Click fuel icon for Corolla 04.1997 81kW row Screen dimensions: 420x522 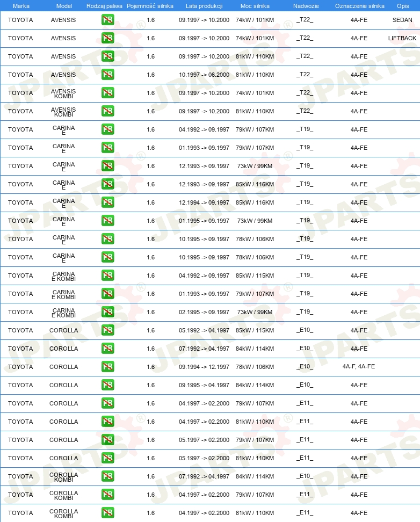pyautogui.click(x=107, y=422)
